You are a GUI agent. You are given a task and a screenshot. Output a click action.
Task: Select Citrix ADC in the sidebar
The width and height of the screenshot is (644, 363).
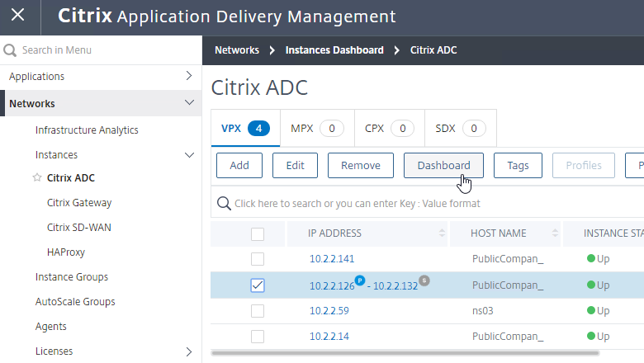(x=71, y=177)
